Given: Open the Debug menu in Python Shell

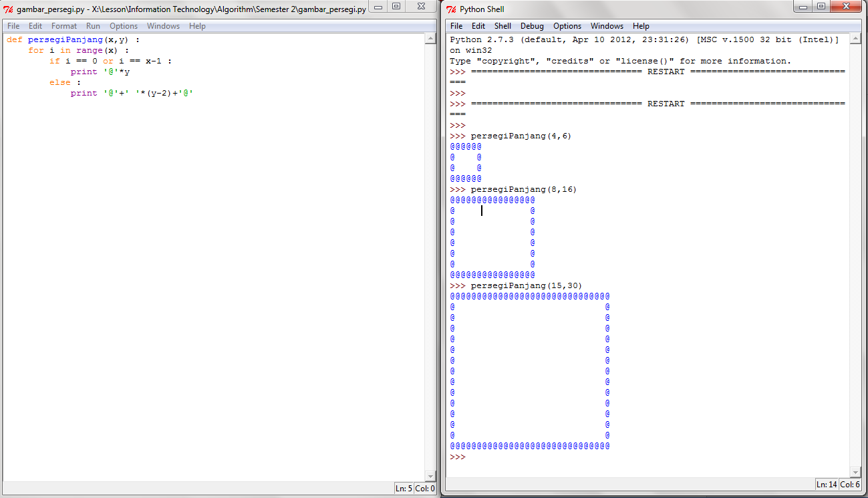Looking at the screenshot, I should (x=533, y=26).
